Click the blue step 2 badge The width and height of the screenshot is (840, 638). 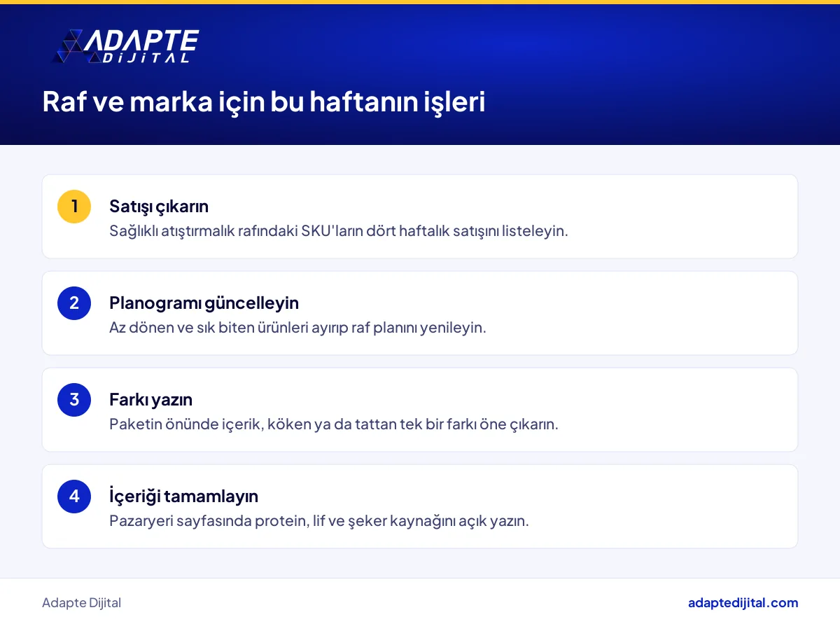[x=74, y=303]
